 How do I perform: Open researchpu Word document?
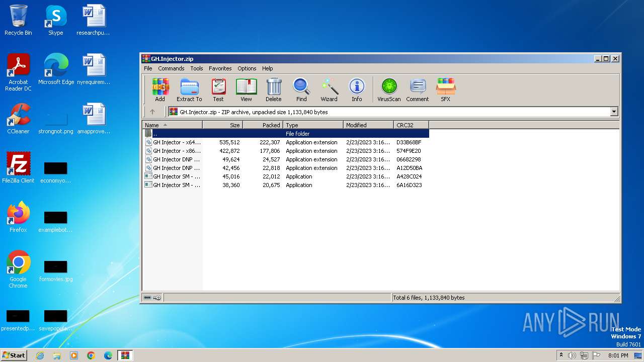pyautogui.click(x=94, y=20)
